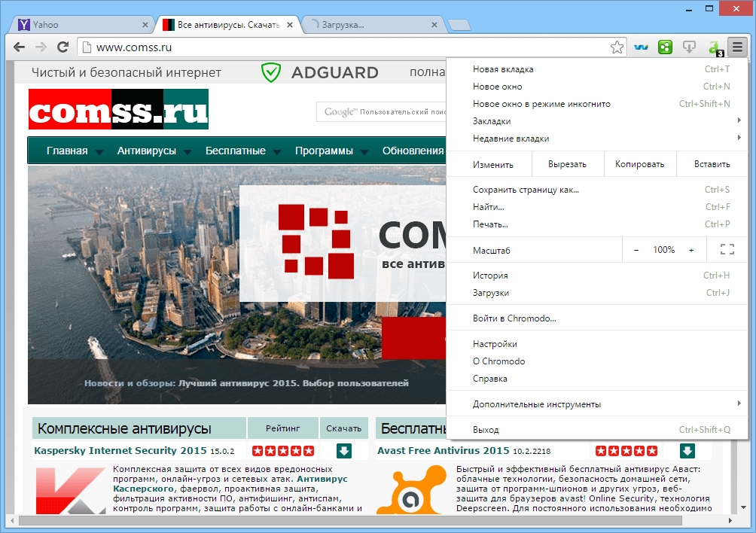This screenshot has width=756, height=533.
Task: Open Справка menu entry
Action: click(598, 379)
